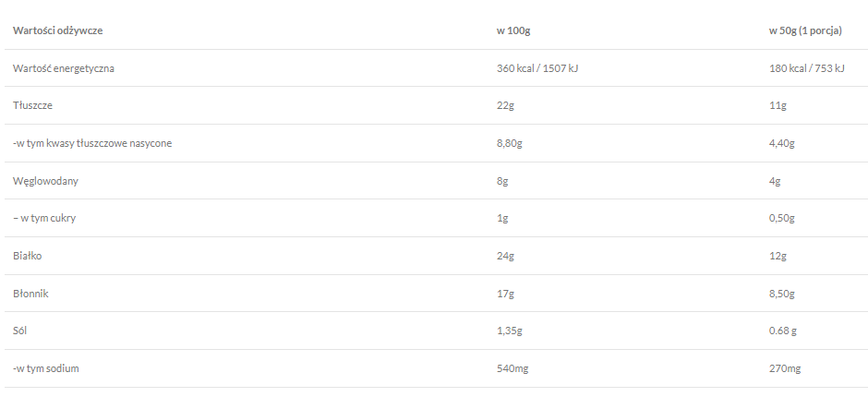Click the 24g protein value
Screen dimensions: 868x397
pos(506,256)
